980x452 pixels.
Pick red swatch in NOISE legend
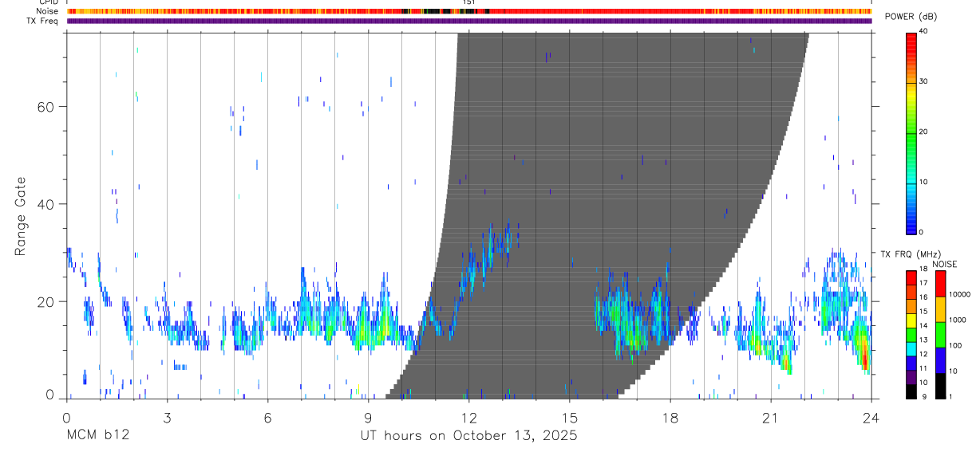tap(940, 283)
